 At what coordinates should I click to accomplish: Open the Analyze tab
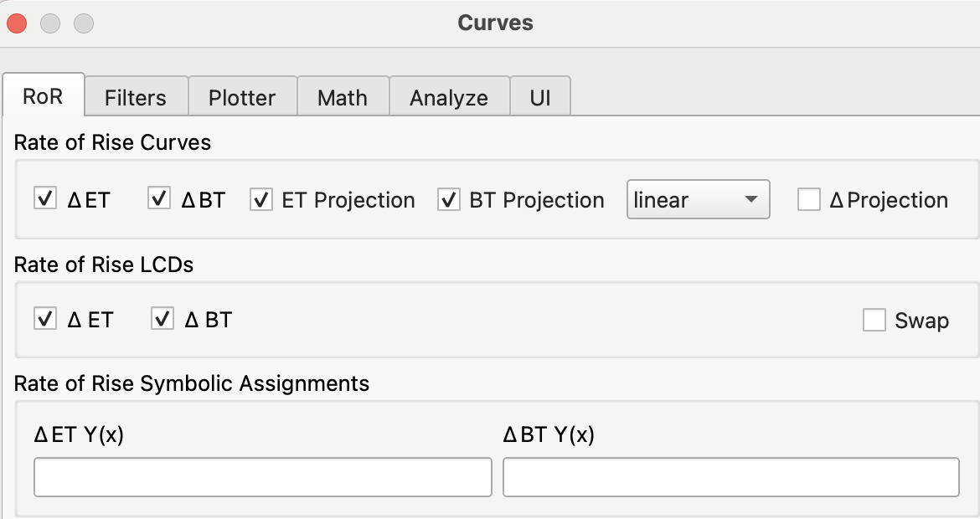(449, 97)
